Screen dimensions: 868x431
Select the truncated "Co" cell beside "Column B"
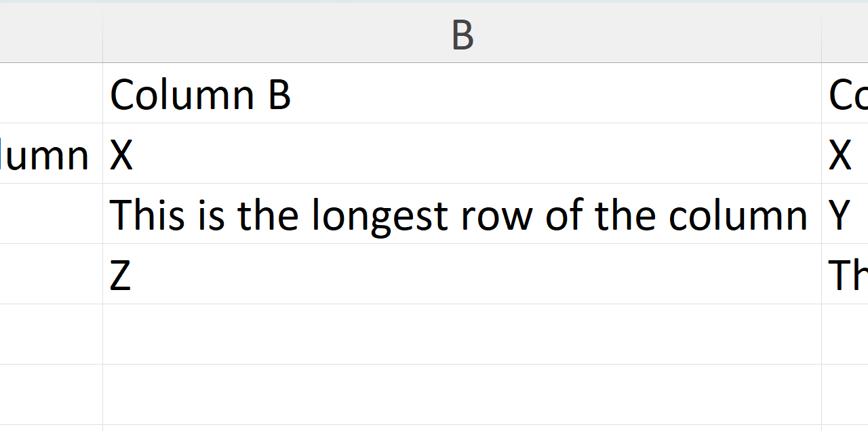pyautogui.click(x=845, y=94)
